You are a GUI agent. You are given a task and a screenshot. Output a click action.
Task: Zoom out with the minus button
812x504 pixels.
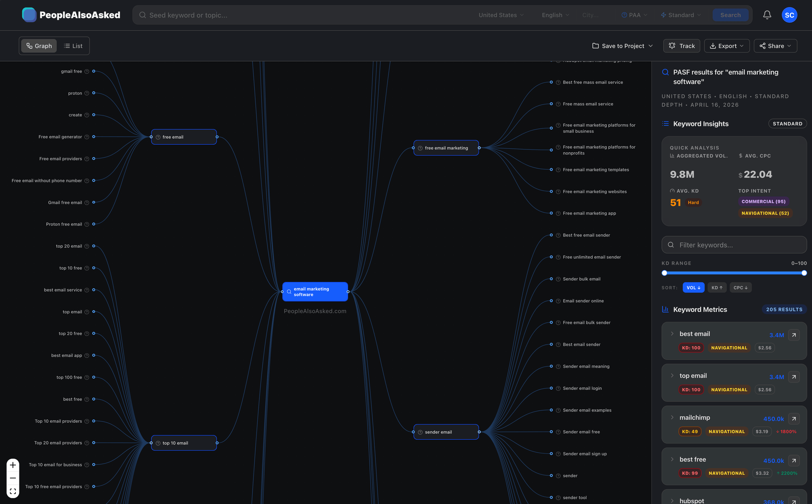tap(13, 478)
